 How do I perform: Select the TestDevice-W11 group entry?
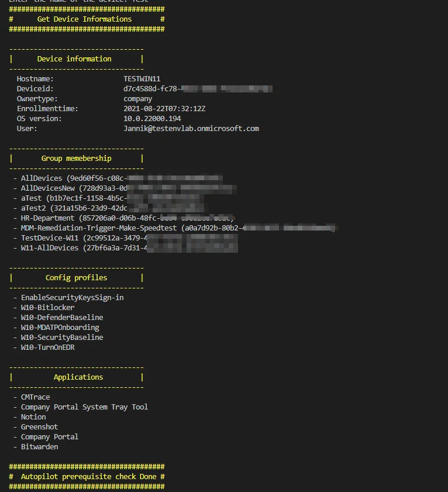(126, 238)
